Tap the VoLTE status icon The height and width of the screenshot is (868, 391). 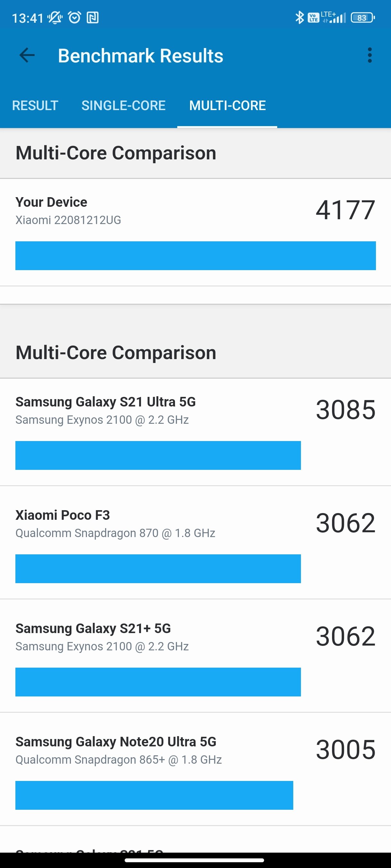(313, 18)
